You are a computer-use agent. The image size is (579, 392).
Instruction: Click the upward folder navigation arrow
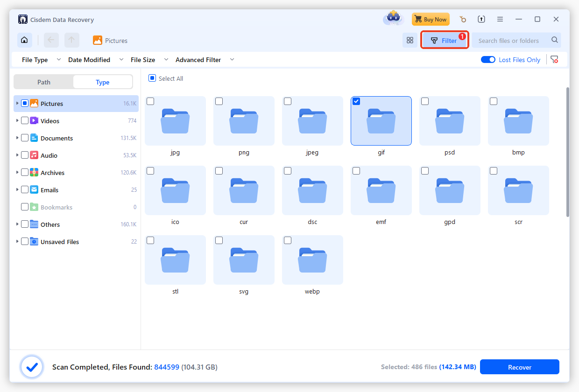[x=71, y=40]
